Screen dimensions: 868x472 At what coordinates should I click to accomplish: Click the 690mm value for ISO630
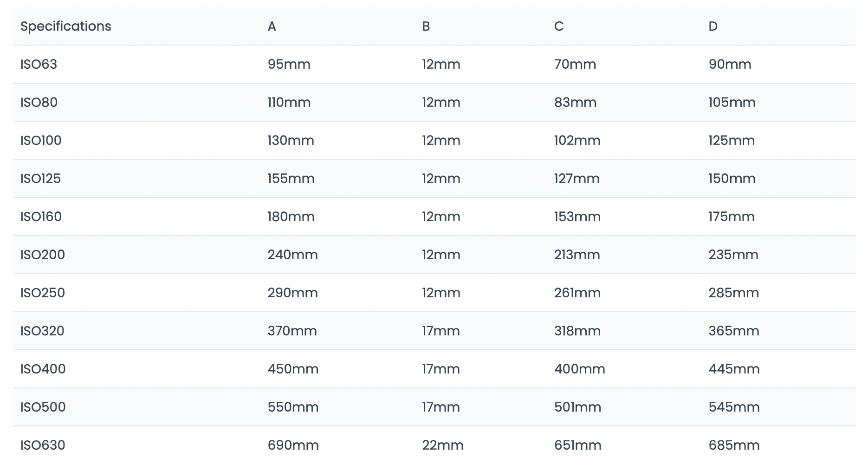coord(293,445)
